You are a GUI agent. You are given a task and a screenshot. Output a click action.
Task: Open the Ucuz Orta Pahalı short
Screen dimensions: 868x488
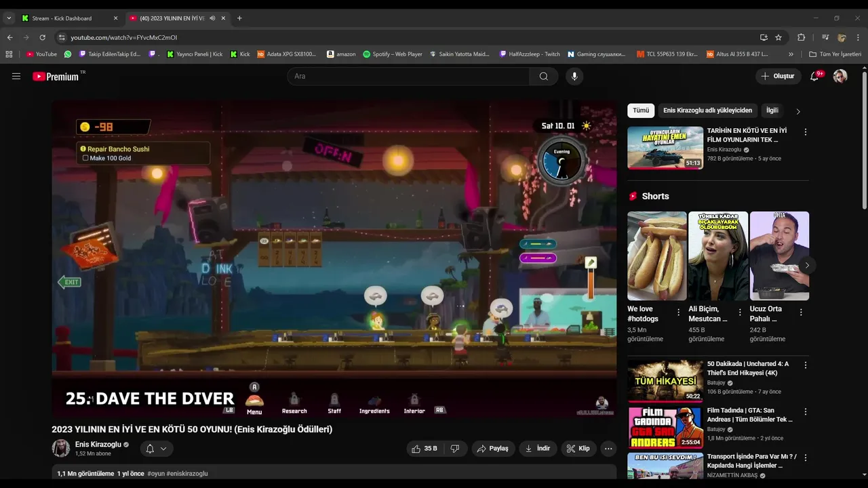pyautogui.click(x=779, y=256)
